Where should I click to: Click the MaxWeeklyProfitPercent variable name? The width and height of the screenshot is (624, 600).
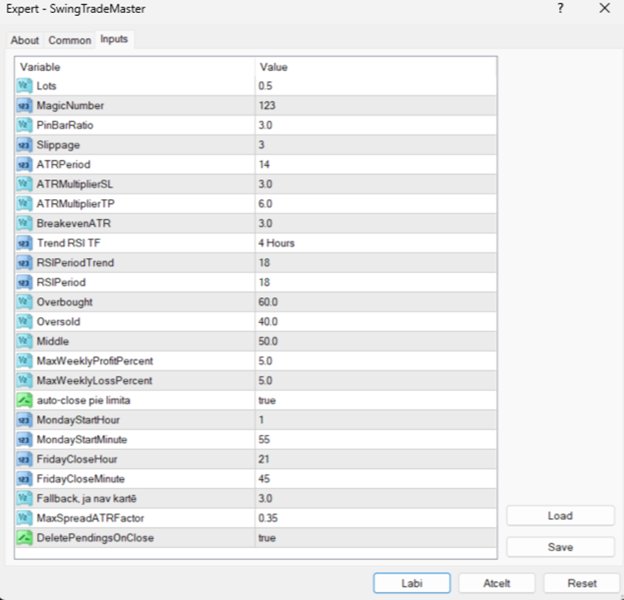(x=95, y=361)
